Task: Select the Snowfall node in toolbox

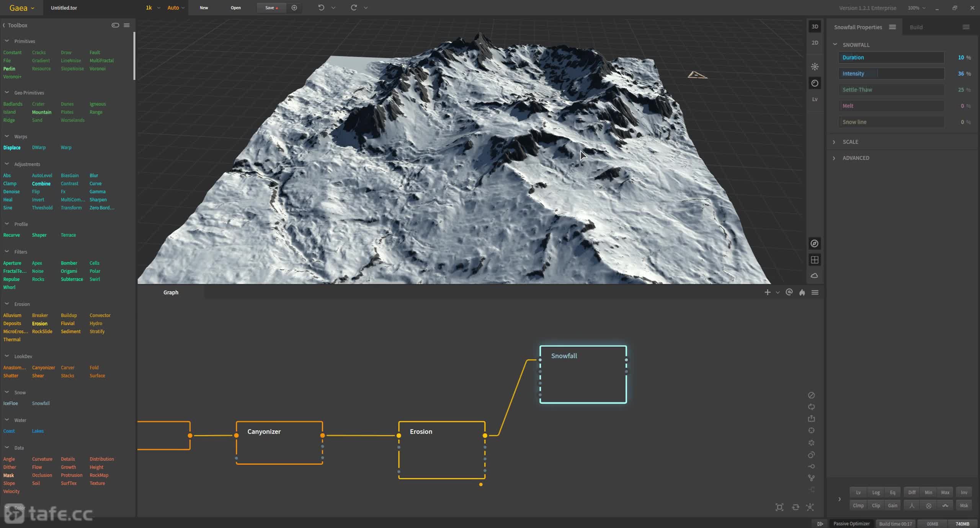Action: point(41,403)
